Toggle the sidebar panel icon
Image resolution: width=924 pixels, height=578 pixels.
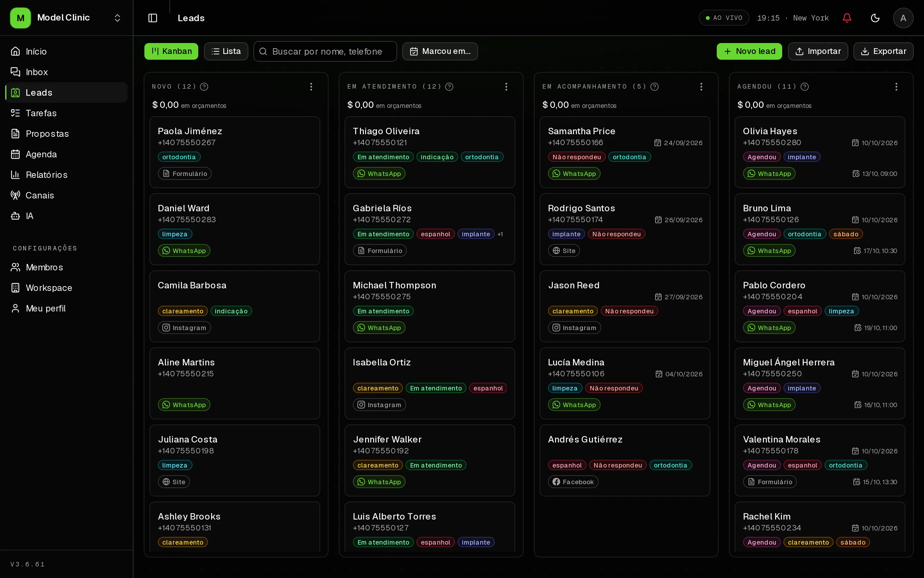[x=152, y=18]
